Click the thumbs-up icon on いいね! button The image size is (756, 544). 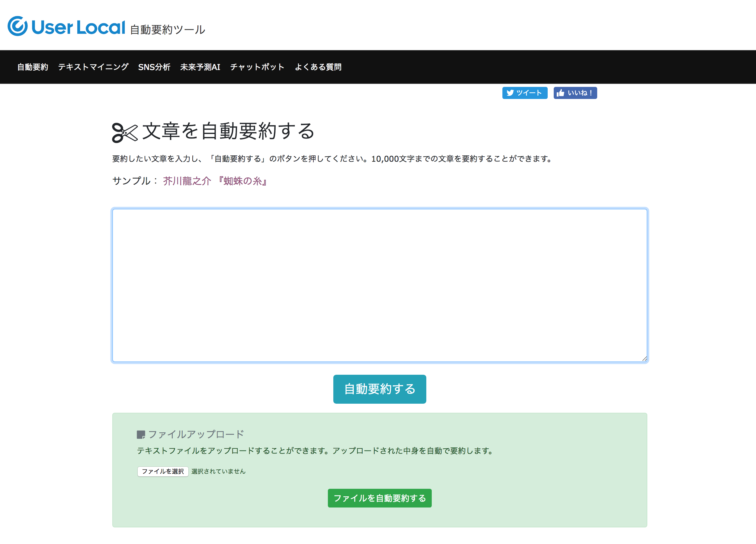click(561, 93)
